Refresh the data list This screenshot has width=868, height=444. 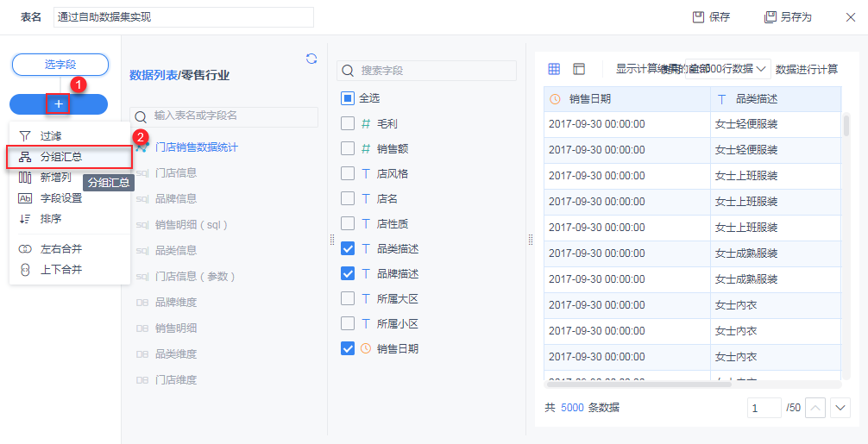click(x=311, y=59)
